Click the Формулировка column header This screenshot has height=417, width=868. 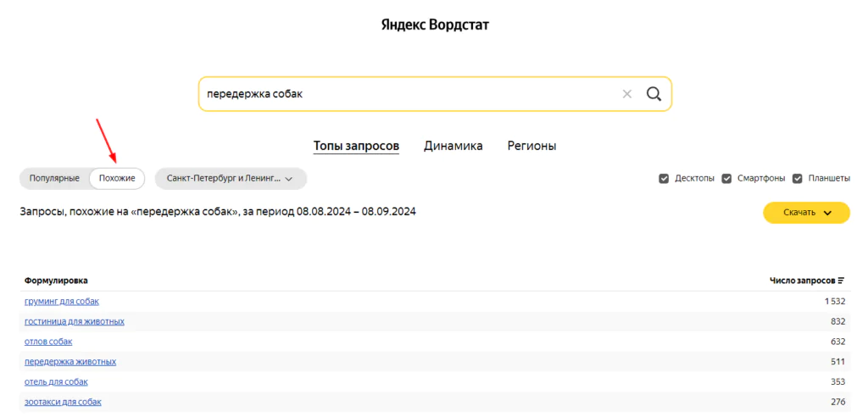56,281
